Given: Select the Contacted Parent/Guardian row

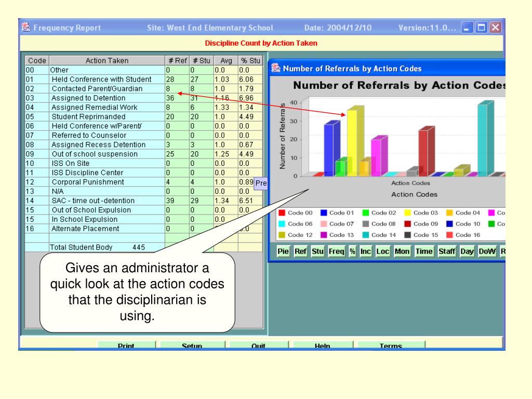Looking at the screenshot, I should [x=144, y=88].
